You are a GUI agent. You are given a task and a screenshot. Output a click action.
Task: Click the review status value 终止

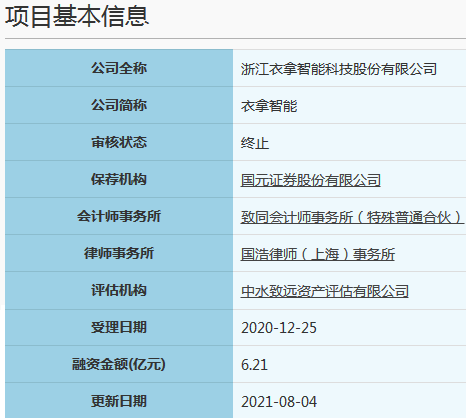[255, 143]
